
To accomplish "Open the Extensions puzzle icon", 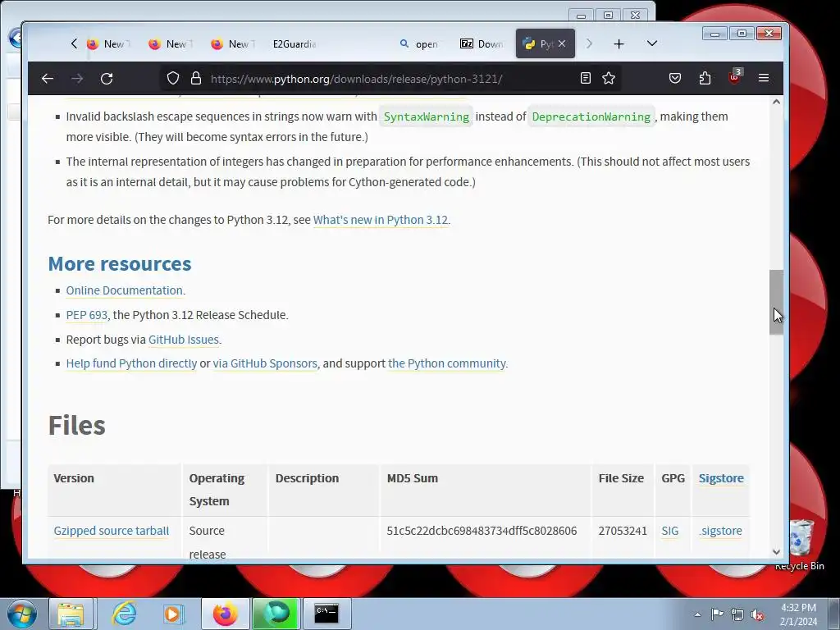I will 705,79.
